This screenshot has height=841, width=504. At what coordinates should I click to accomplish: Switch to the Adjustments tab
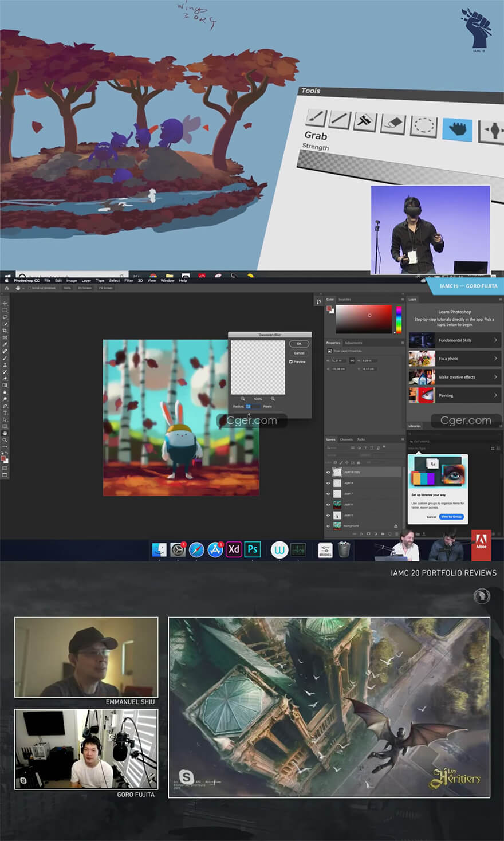pos(354,343)
